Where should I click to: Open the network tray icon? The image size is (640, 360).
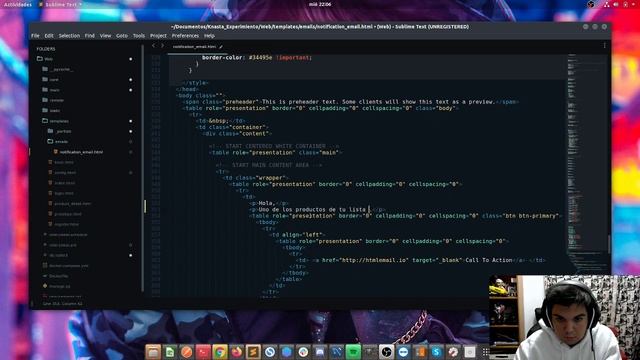607,4
